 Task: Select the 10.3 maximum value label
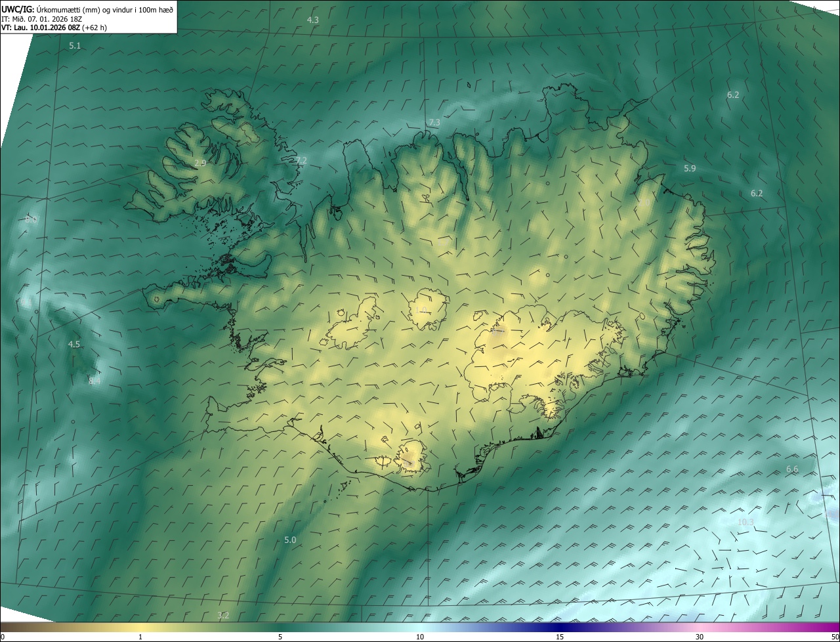click(745, 523)
